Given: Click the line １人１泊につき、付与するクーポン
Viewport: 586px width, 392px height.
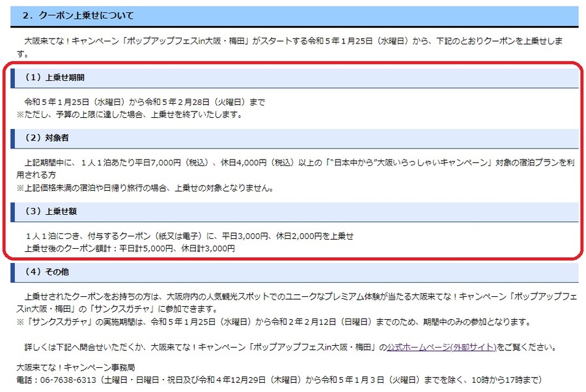Looking at the screenshot, I should coord(189,236).
